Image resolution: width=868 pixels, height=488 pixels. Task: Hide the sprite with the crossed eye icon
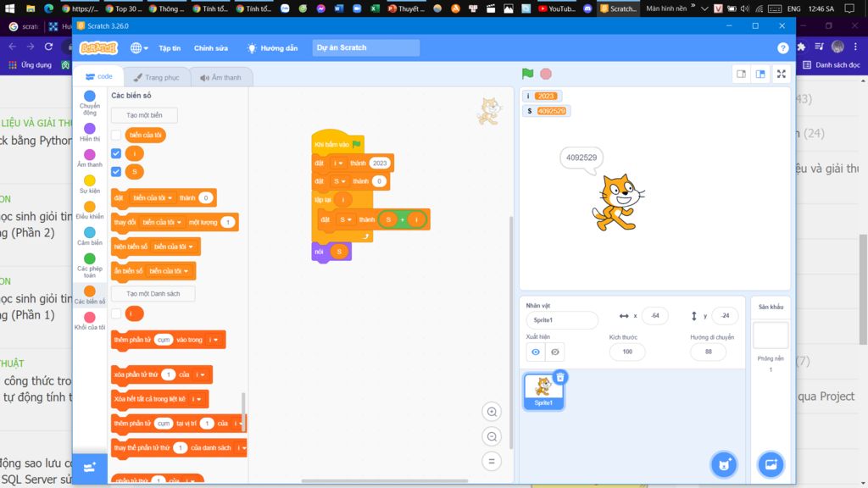(x=554, y=352)
